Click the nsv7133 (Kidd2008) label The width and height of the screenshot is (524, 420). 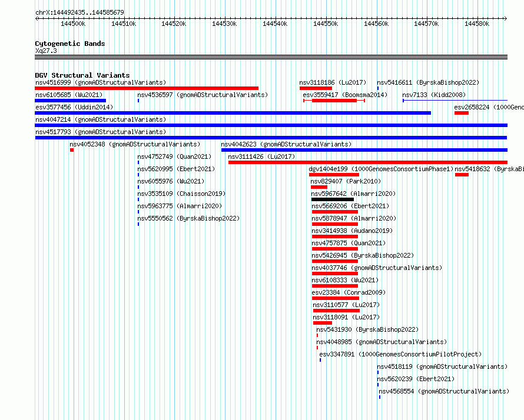434,95
